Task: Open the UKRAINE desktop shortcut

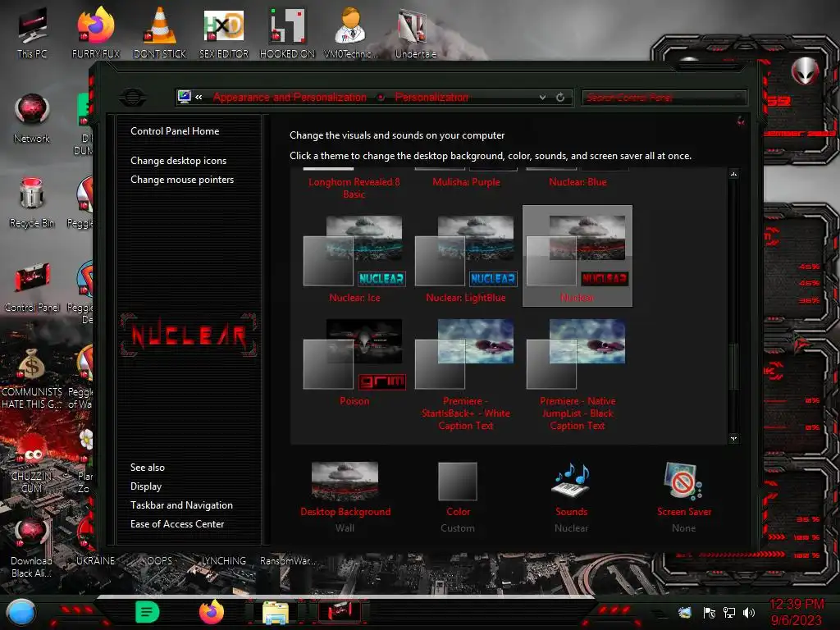Action: click(95, 561)
